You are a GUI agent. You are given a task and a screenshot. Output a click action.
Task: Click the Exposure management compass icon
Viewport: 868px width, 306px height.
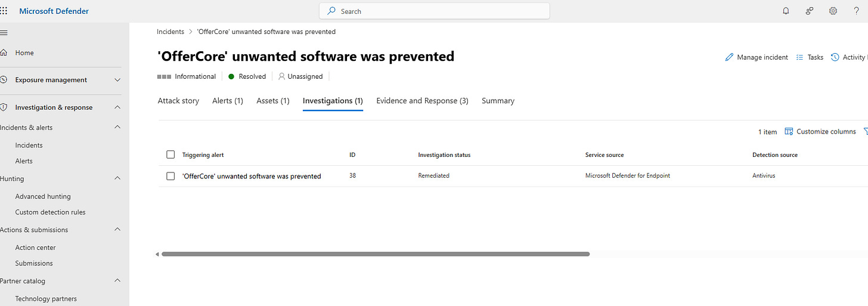click(x=4, y=80)
